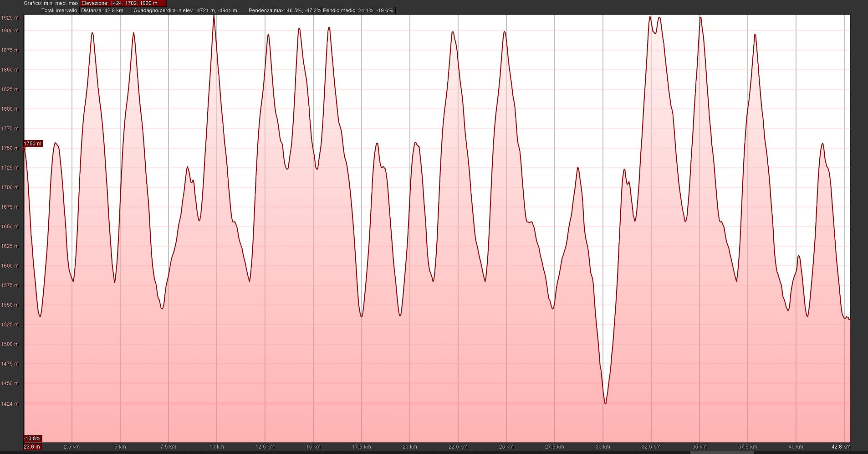Click the red 1750 m elevation marker
Screen dimensions: 868x454
(33, 144)
